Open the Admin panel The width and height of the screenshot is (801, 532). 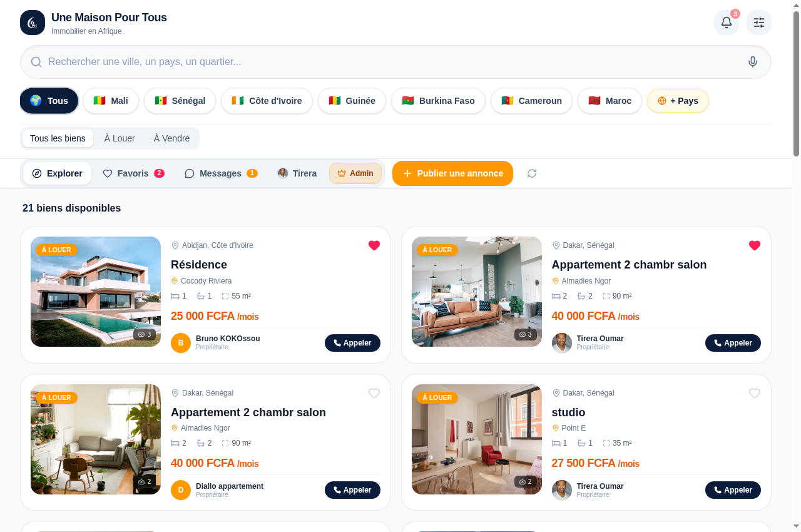coord(355,173)
